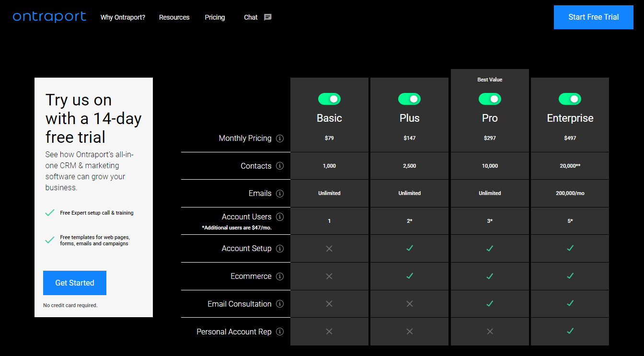This screenshot has height=356, width=644.
Task: Click Personal Account Rep X under Basic
Action: pyautogui.click(x=329, y=332)
